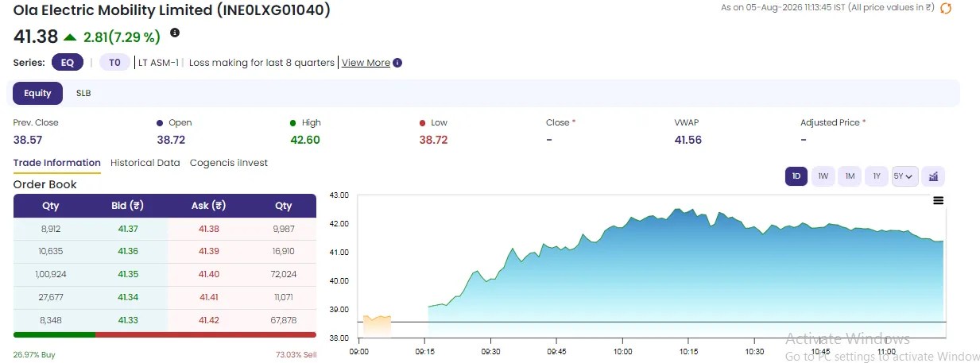Click ask price 41.40

pyautogui.click(x=208, y=274)
